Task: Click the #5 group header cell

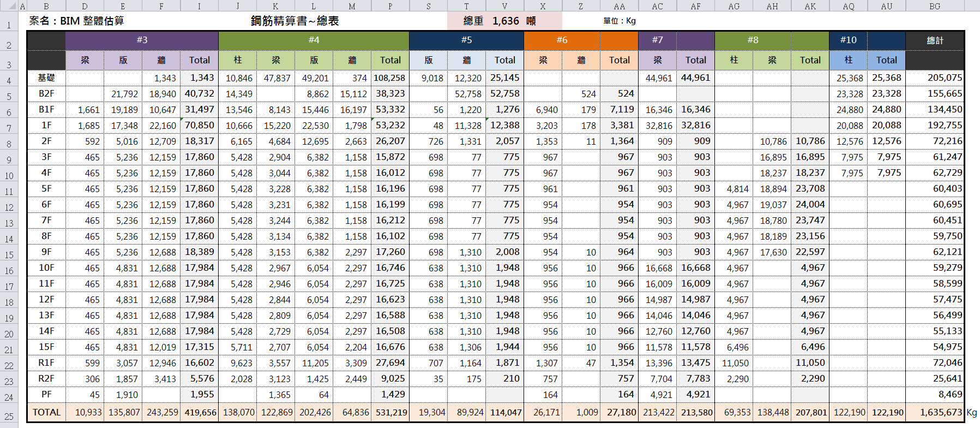Action: [x=466, y=40]
